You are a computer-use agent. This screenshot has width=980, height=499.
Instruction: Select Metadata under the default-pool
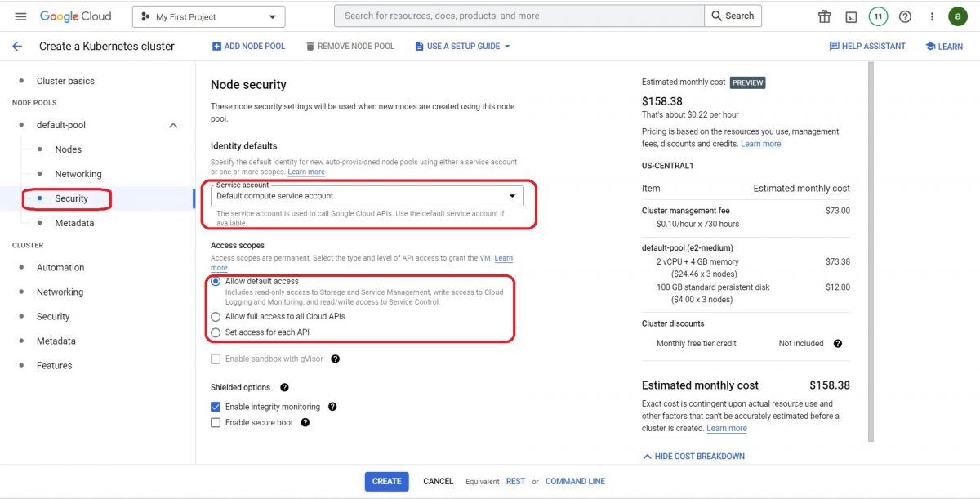74,222
